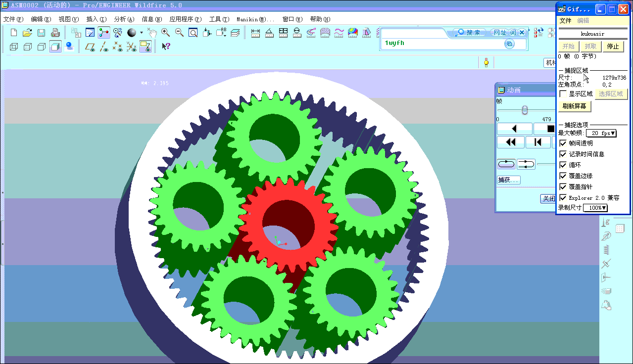Image resolution: width=633 pixels, height=364 pixels.
Task: Open the 帮助 menu
Action: pos(320,19)
